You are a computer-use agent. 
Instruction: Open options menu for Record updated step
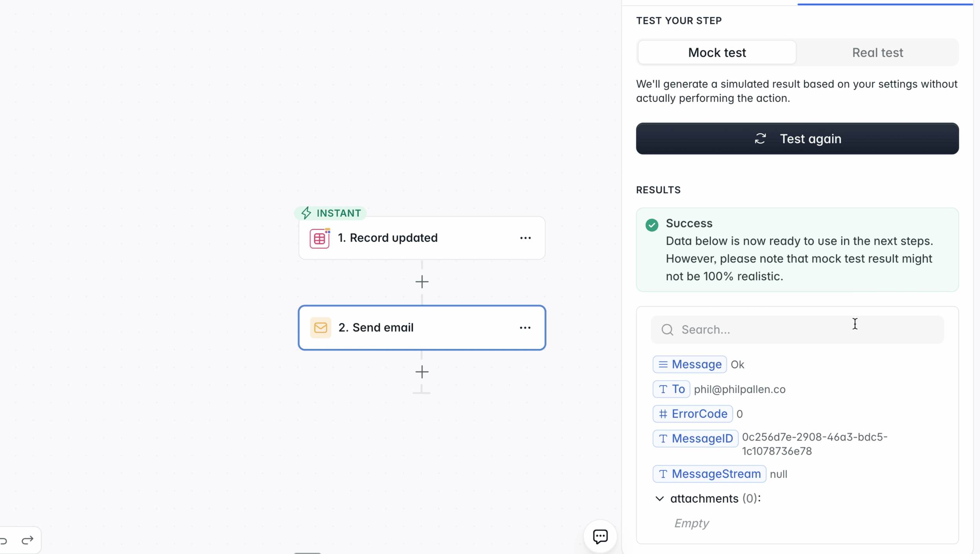click(x=525, y=238)
